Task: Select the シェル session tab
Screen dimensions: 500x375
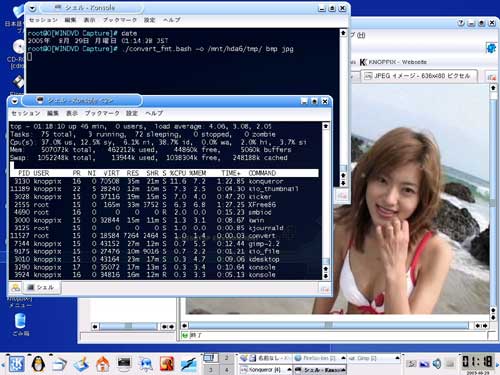Action: [41, 287]
